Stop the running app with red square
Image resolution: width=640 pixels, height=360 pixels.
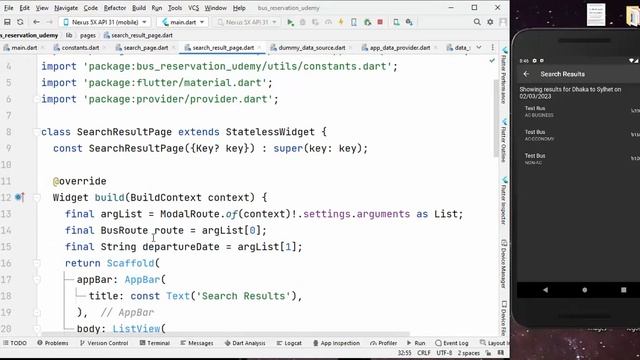pyautogui.click(x=380, y=22)
